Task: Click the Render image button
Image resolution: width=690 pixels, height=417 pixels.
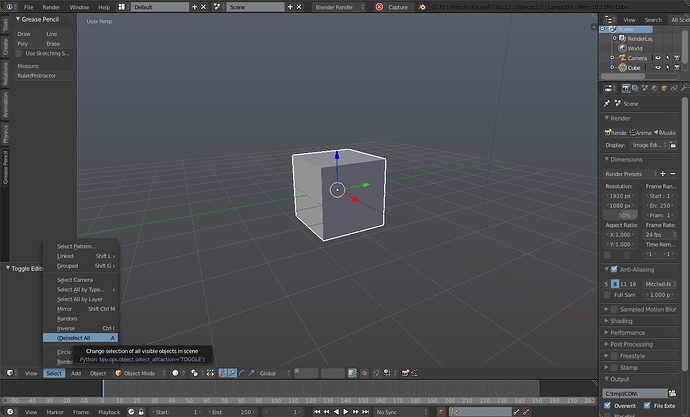Action: tap(615, 132)
